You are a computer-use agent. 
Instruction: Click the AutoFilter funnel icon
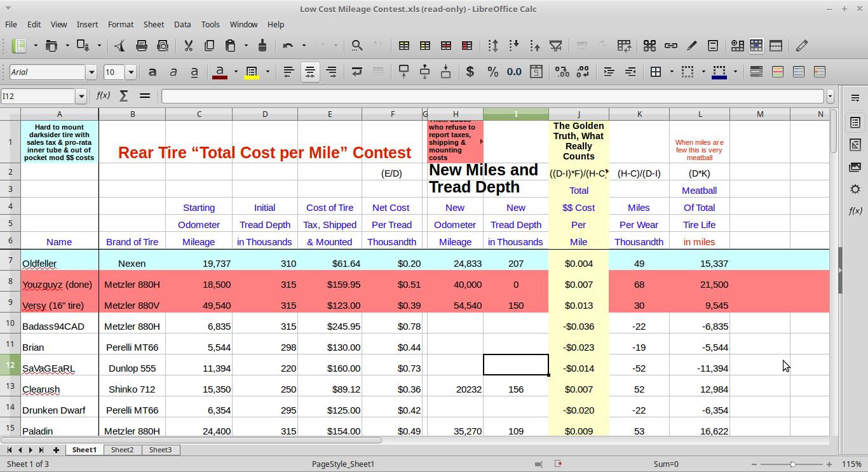click(556, 46)
